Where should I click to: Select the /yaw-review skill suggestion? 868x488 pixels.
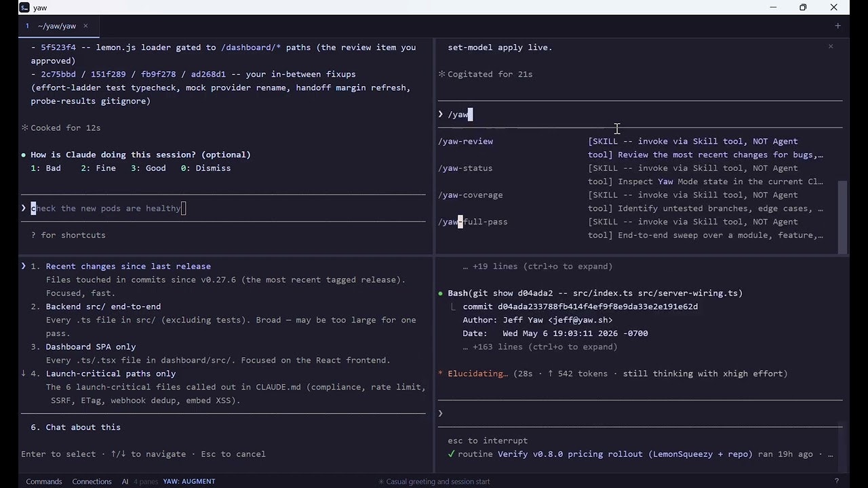631,148
